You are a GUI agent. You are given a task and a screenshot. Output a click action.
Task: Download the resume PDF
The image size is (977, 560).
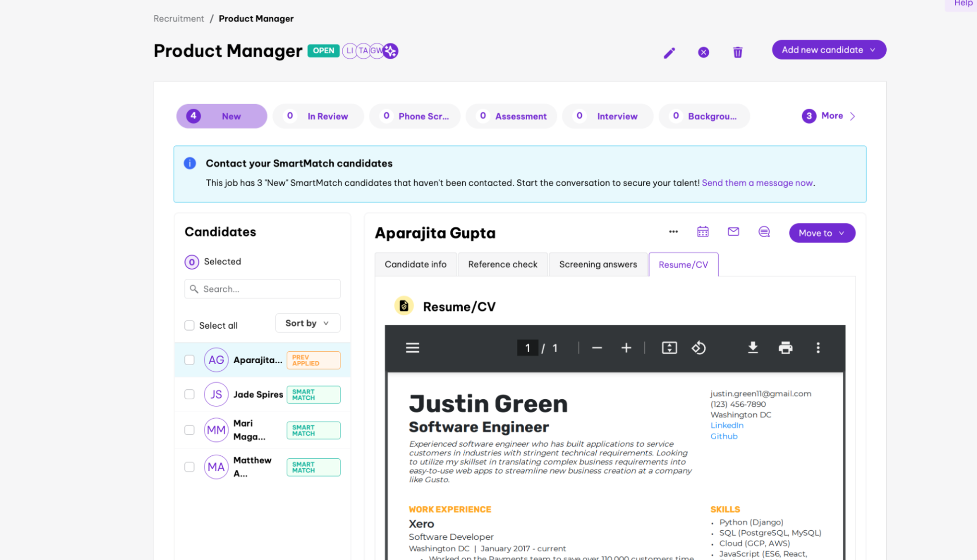(753, 348)
